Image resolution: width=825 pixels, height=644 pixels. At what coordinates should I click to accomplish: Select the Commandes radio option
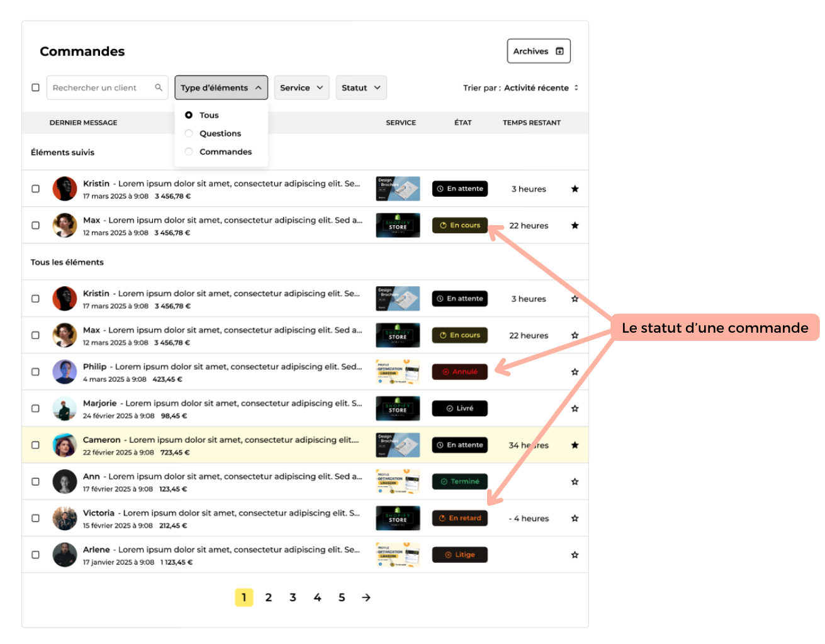click(189, 152)
